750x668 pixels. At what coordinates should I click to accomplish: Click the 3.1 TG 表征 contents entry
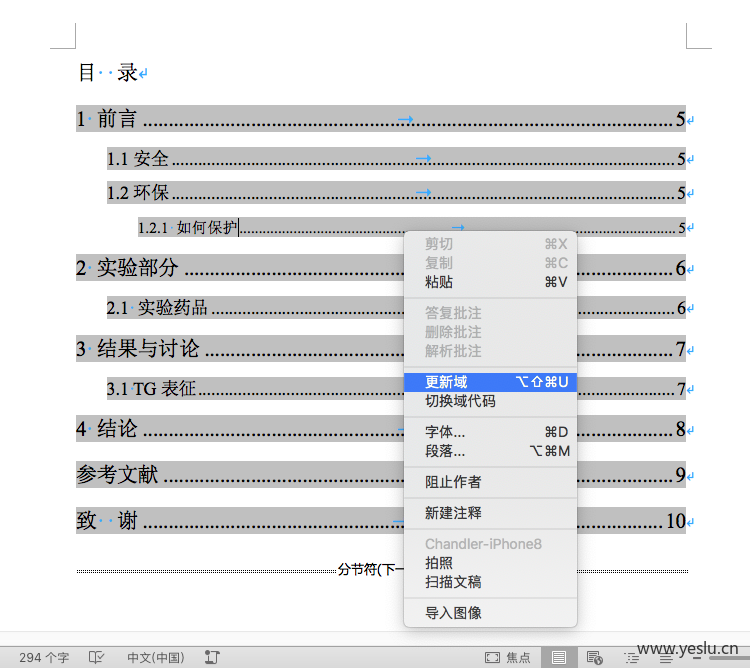[x=396, y=389]
